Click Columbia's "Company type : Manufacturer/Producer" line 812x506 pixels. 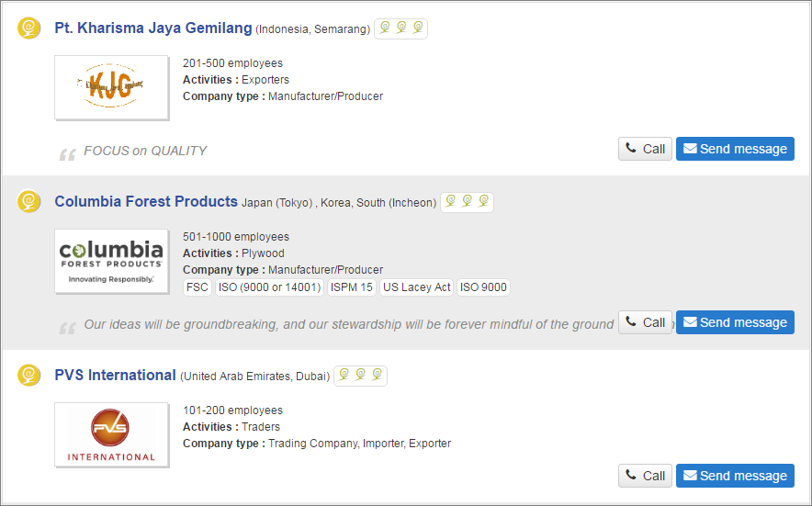[283, 270]
